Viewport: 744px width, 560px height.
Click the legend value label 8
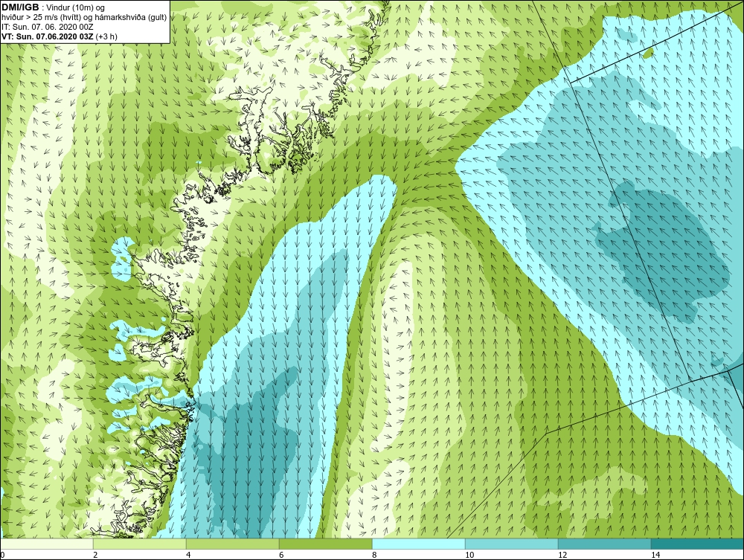pos(374,555)
